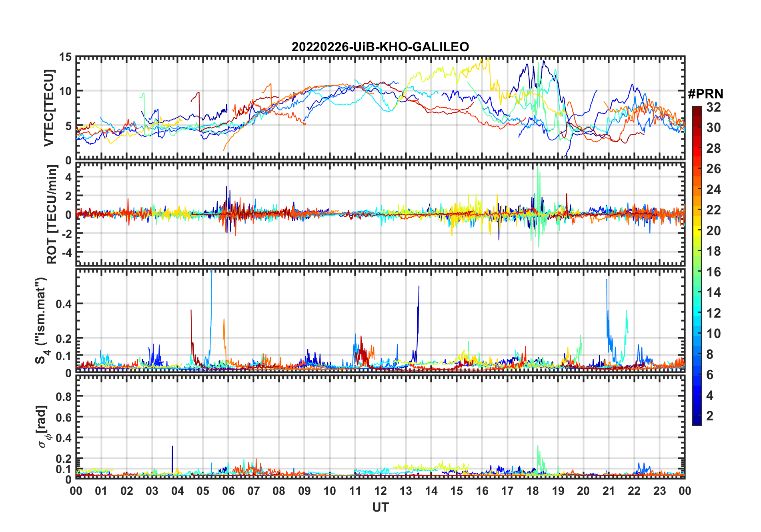Click colorbar tick label 22
The height and width of the screenshot is (532, 761).
tap(713, 210)
